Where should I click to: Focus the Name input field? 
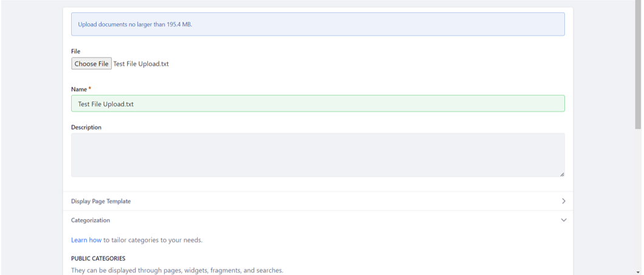[318, 104]
